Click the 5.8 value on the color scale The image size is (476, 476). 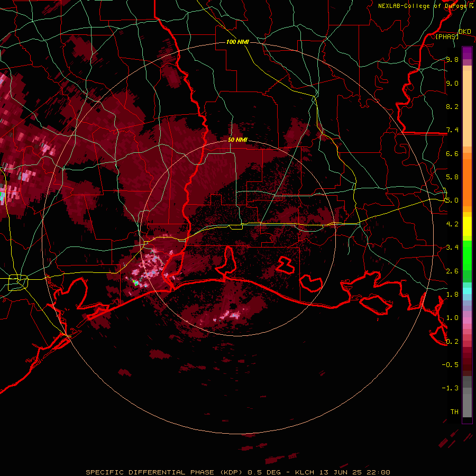452,177
